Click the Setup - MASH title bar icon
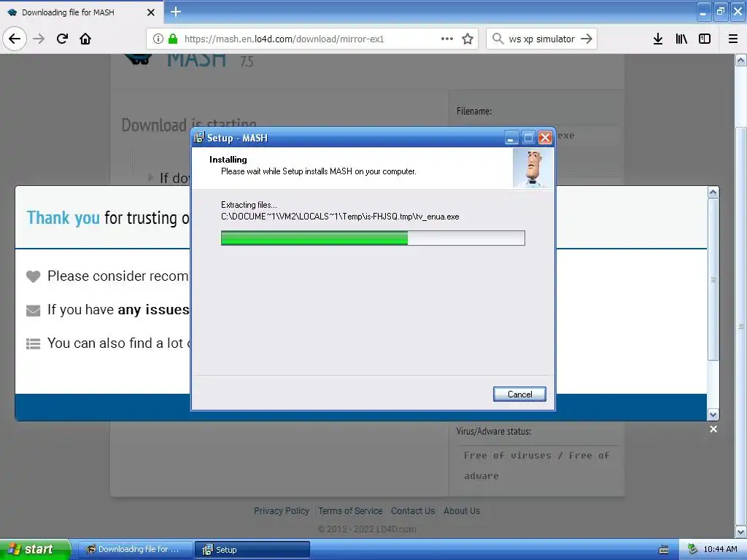Screen dimensions: 747x560 [198, 138]
